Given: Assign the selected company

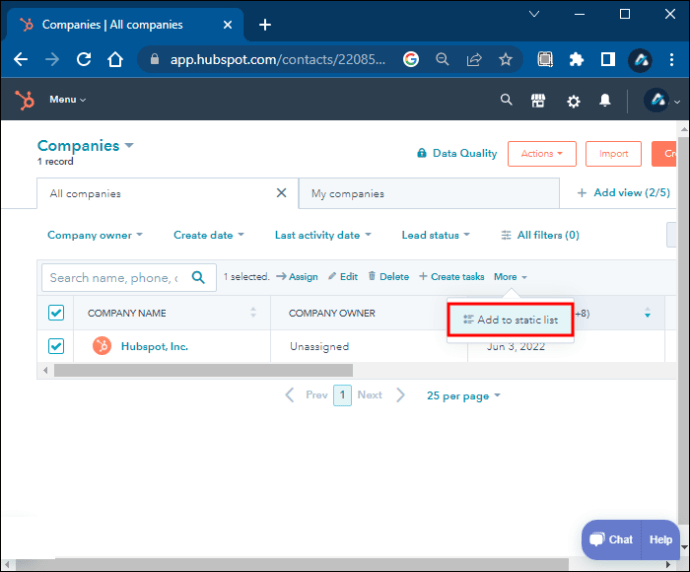Looking at the screenshot, I should 297,277.
